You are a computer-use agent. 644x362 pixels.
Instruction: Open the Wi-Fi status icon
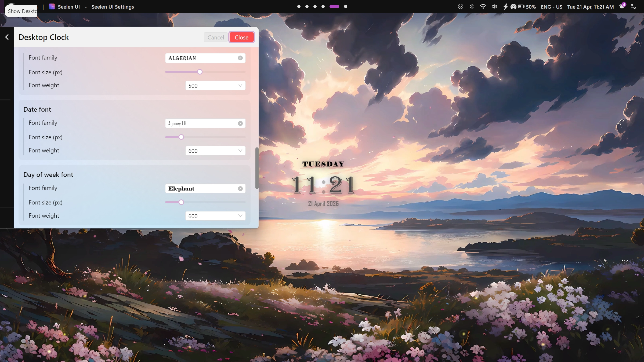(x=483, y=6)
